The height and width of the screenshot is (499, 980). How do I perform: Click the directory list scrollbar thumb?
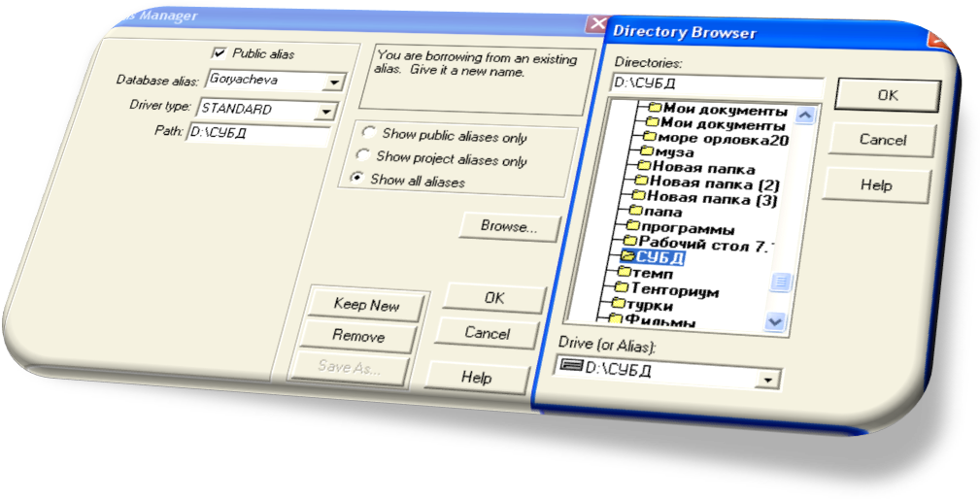point(781,282)
